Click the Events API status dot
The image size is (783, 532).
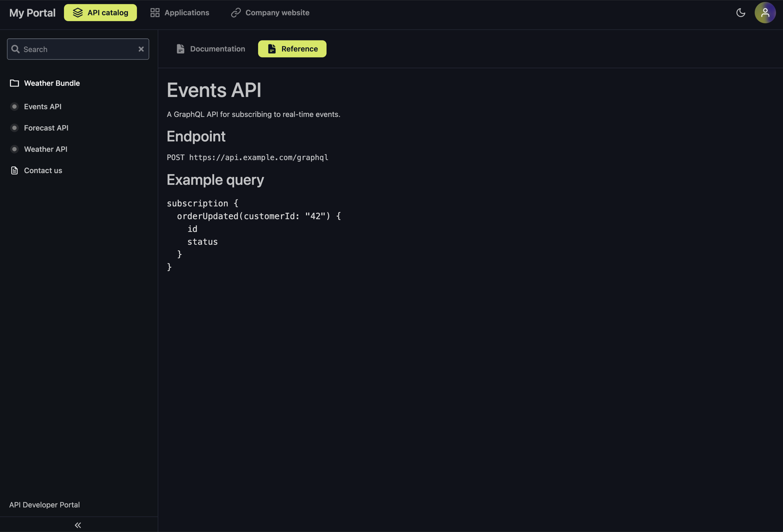(14, 106)
